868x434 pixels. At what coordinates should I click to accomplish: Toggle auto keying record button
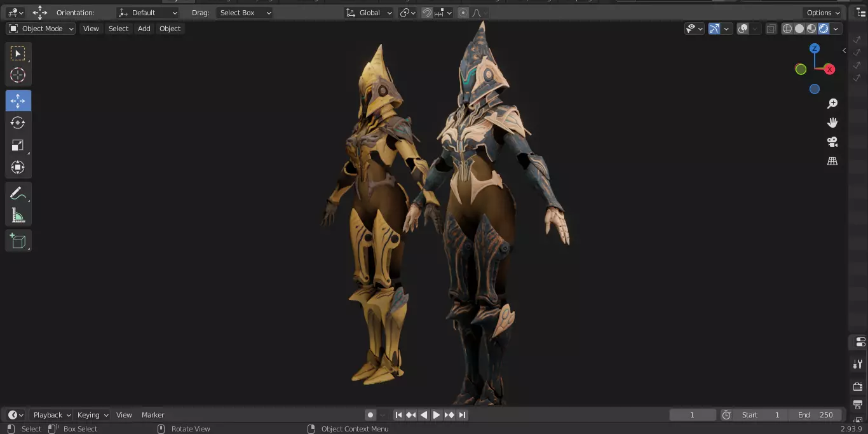[370, 415]
